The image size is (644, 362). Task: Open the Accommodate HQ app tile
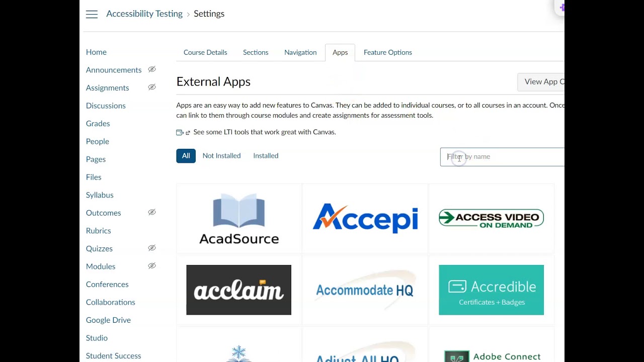coord(365,290)
